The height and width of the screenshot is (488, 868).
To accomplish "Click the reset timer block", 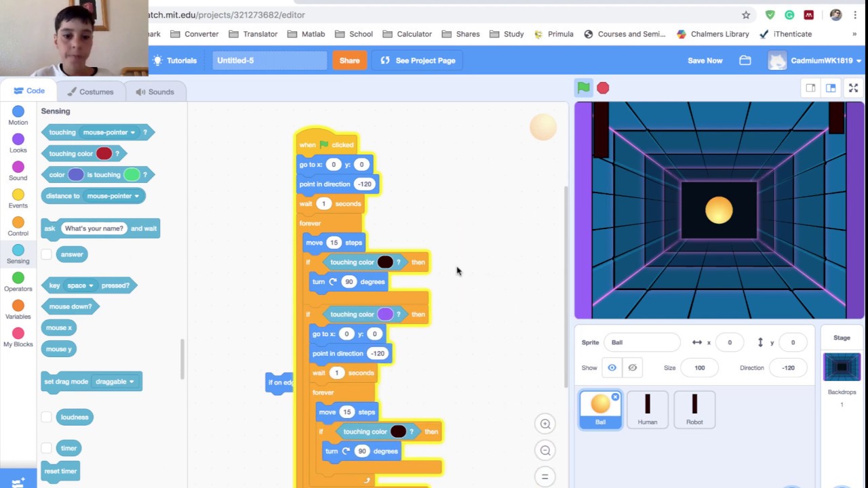I will [60, 471].
